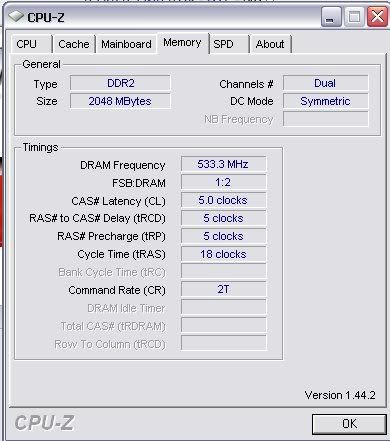This screenshot has width=390, height=441.
Task: Click the CAS# Latency 5.0 clocks field
Action: pos(223,200)
